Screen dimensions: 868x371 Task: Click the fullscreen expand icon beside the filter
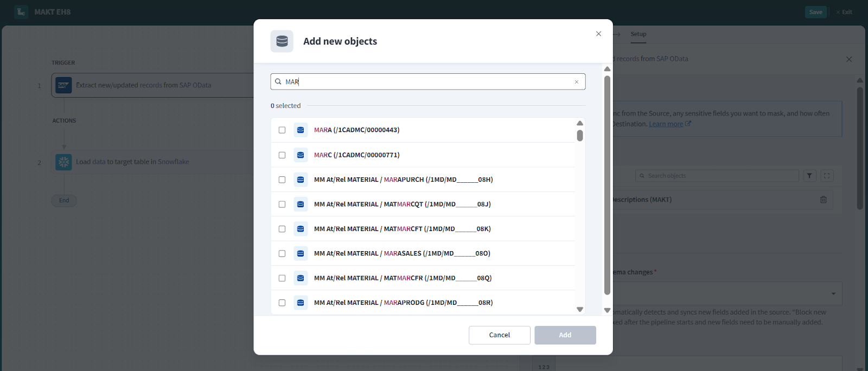coord(827,176)
